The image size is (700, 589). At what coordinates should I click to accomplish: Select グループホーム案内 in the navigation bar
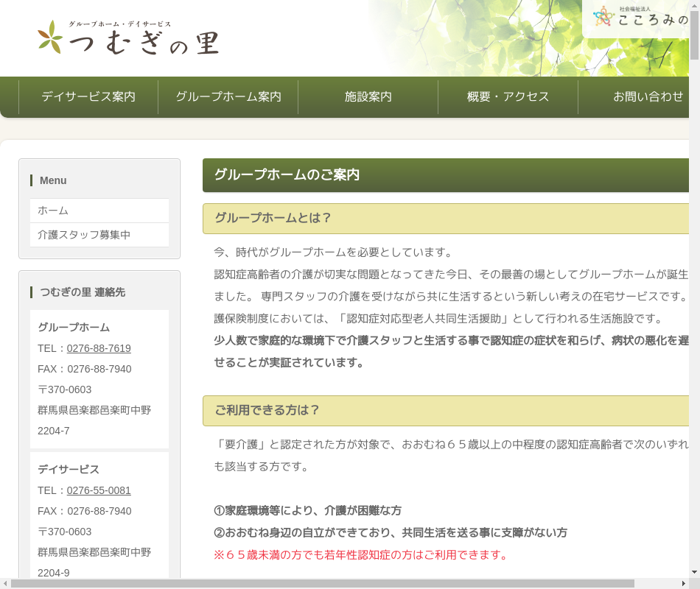(228, 96)
